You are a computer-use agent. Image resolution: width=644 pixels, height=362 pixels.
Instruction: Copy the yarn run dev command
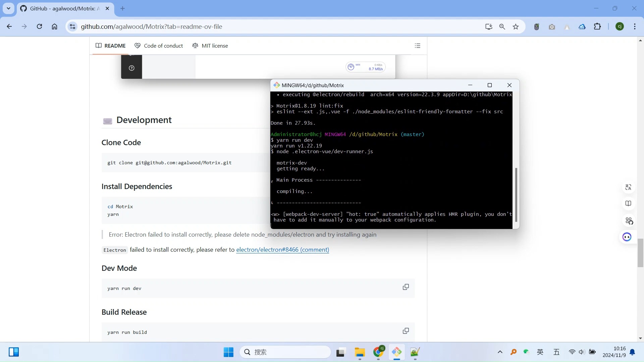(x=406, y=287)
